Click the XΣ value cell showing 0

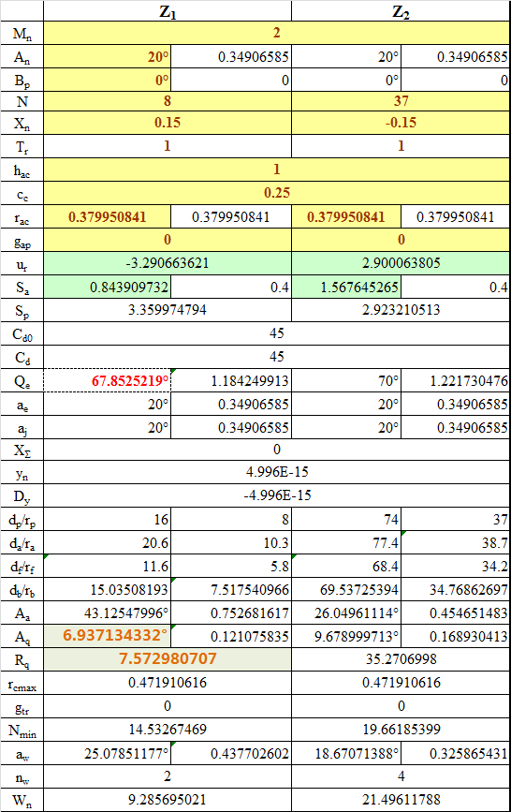(276, 449)
